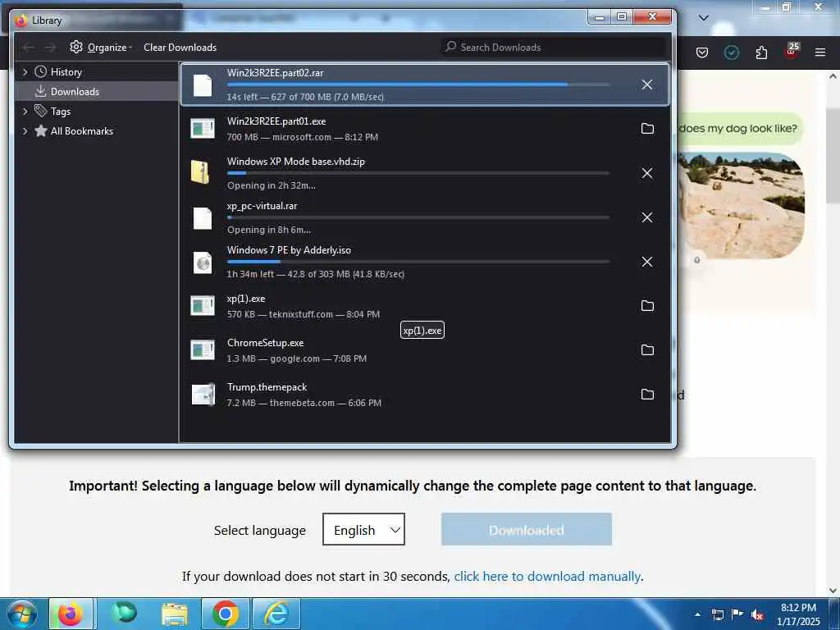The width and height of the screenshot is (840, 630).
Task: Click the 'does my dog look like?' bubble
Action: 739,129
